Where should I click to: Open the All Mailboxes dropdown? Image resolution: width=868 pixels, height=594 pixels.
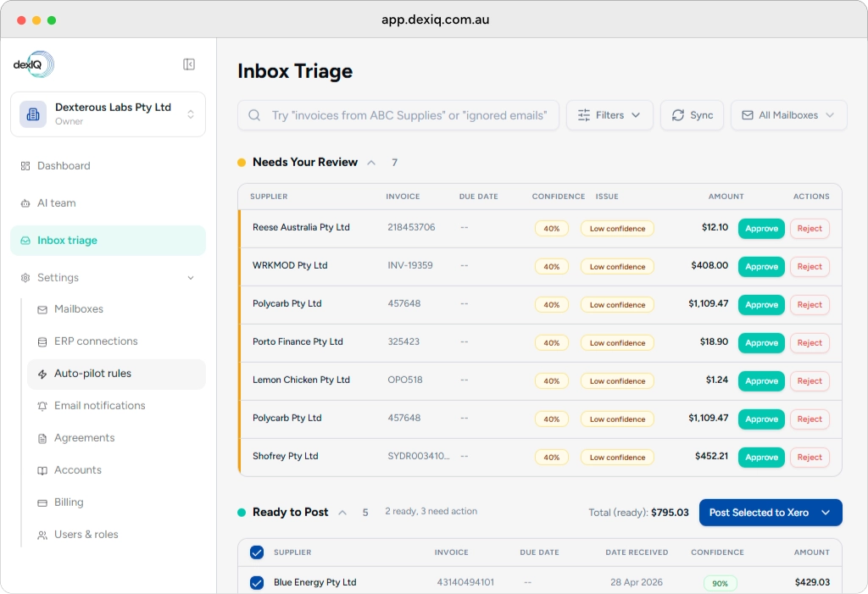click(x=789, y=115)
